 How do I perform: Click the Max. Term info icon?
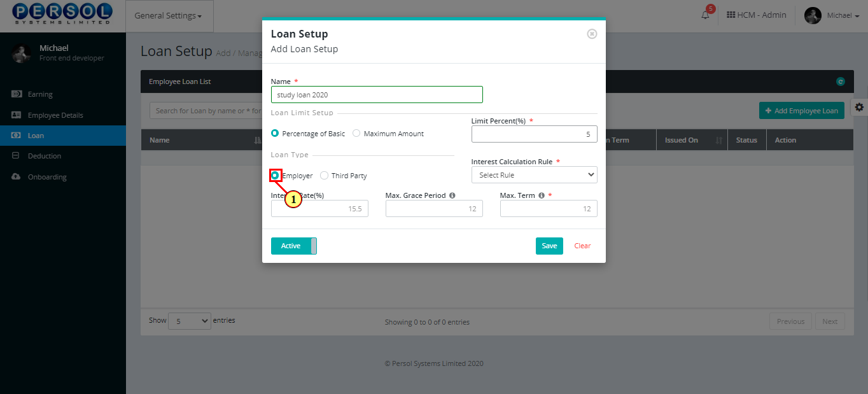click(541, 195)
